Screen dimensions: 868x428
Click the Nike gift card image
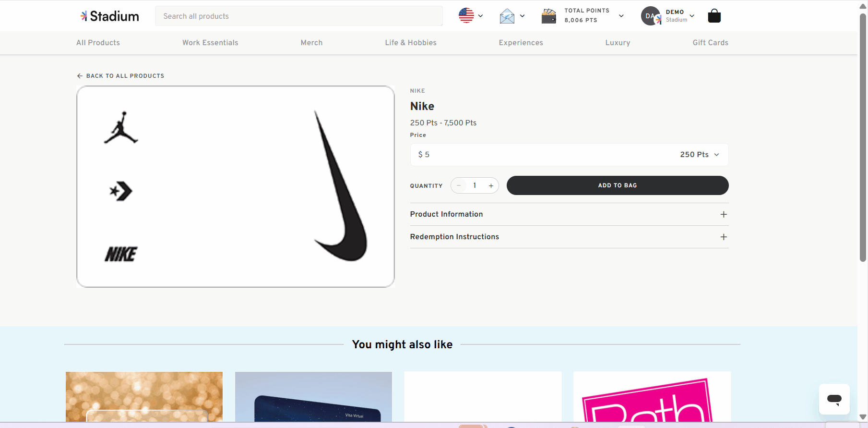tap(236, 187)
